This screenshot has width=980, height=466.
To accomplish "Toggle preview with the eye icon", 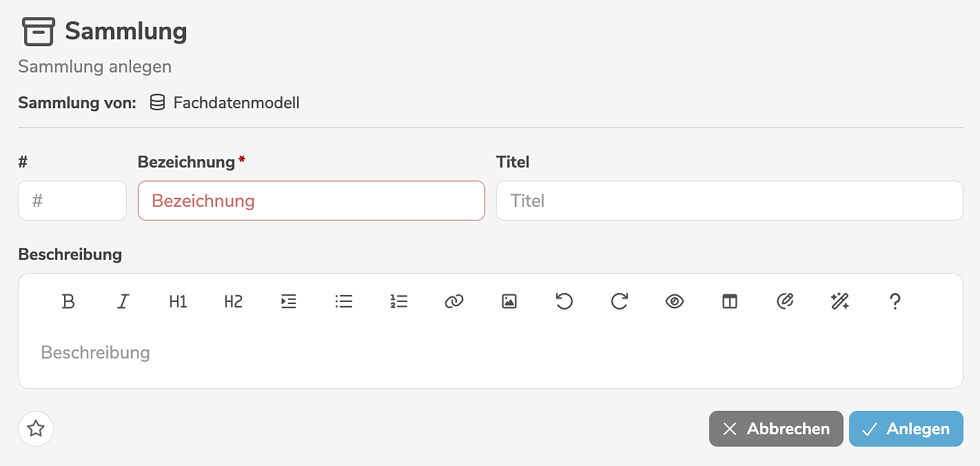I will 675,301.
